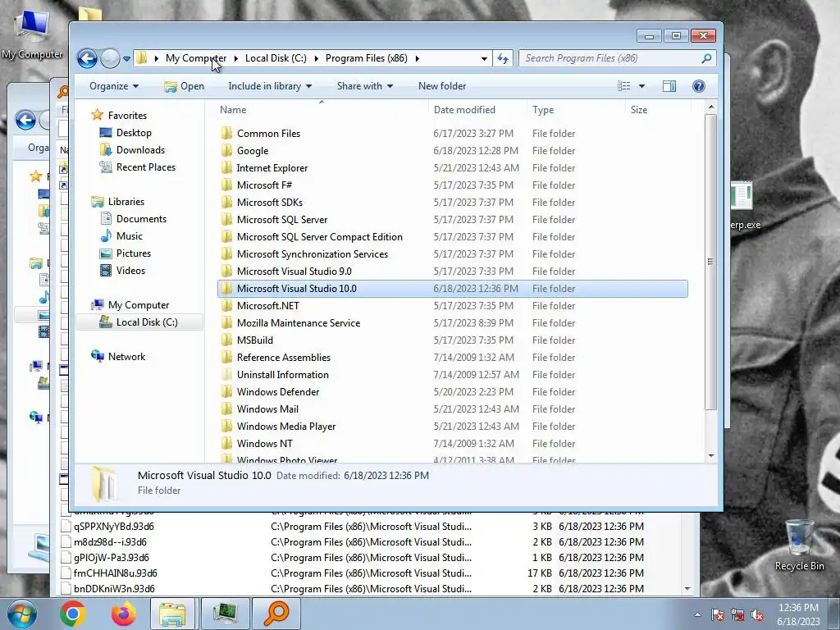Select Microsoft Visual Studio 9.0 folder
Image resolution: width=840 pixels, height=630 pixels.
click(x=294, y=271)
